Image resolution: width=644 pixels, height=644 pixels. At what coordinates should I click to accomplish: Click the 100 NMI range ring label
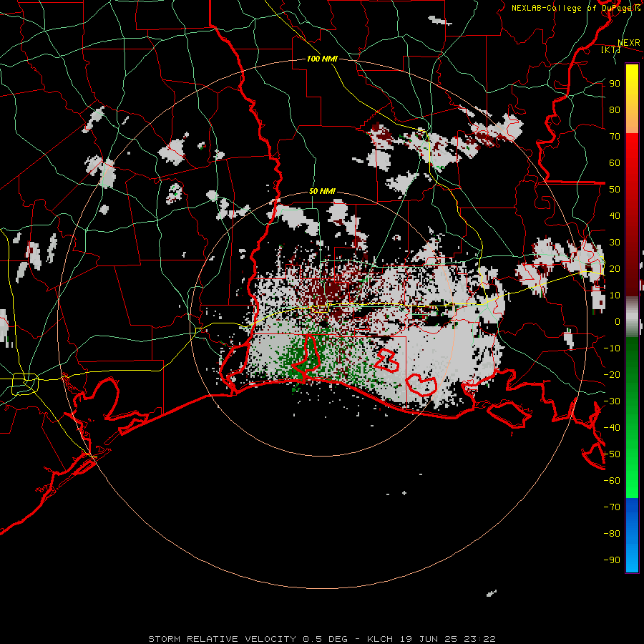coord(322,59)
